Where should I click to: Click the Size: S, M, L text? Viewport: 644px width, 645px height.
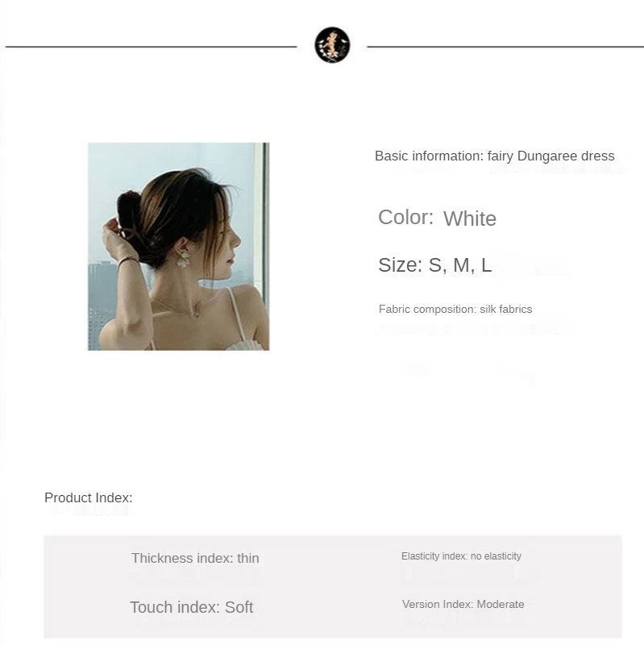click(x=434, y=265)
